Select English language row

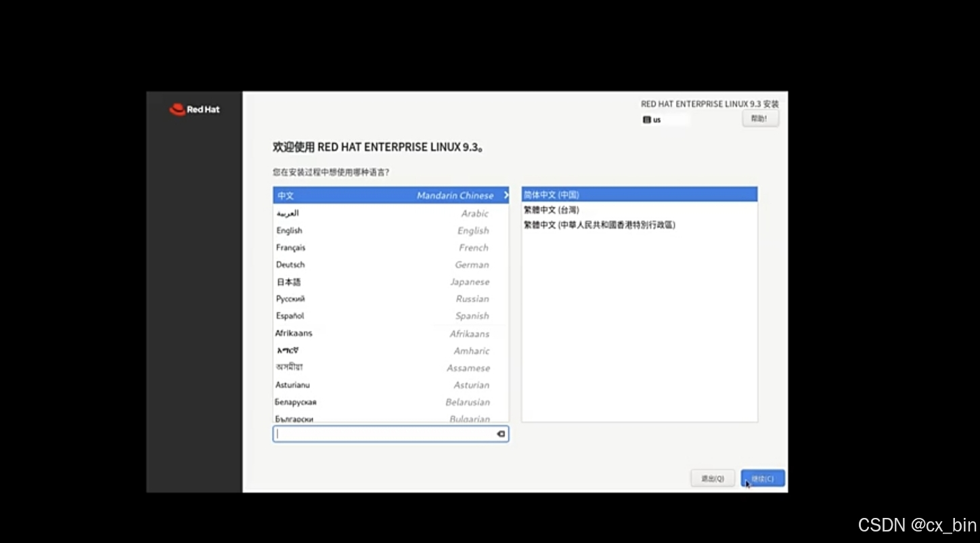(391, 230)
